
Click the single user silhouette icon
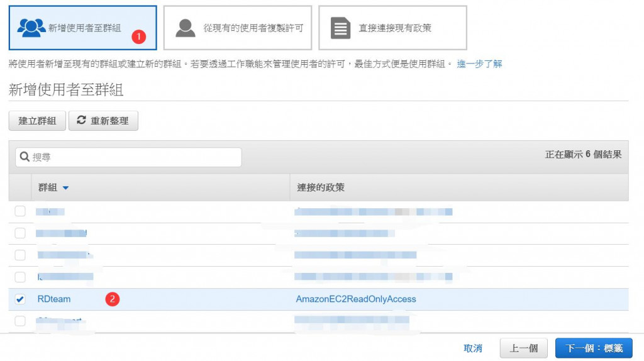tap(186, 28)
